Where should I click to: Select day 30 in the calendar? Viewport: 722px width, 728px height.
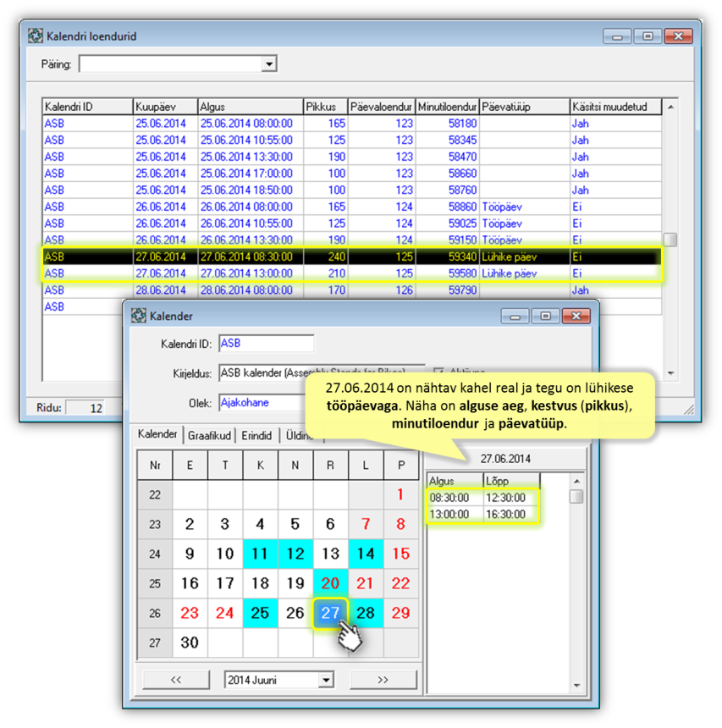tap(190, 643)
